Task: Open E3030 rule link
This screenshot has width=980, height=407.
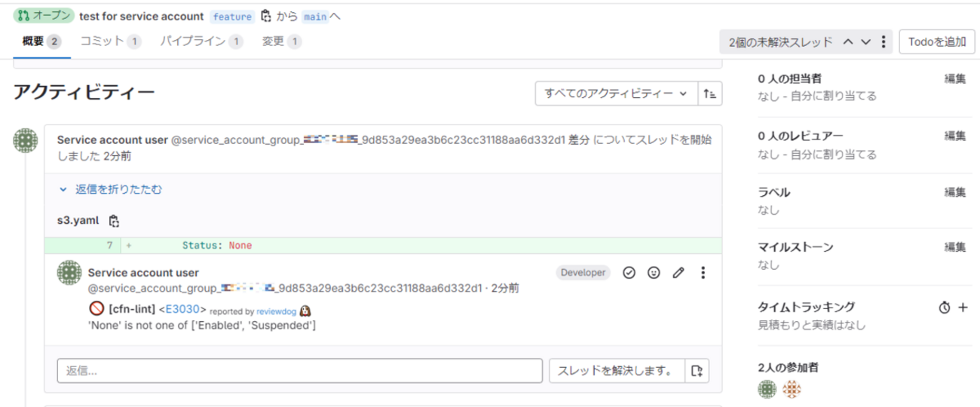Action: pyautogui.click(x=183, y=310)
